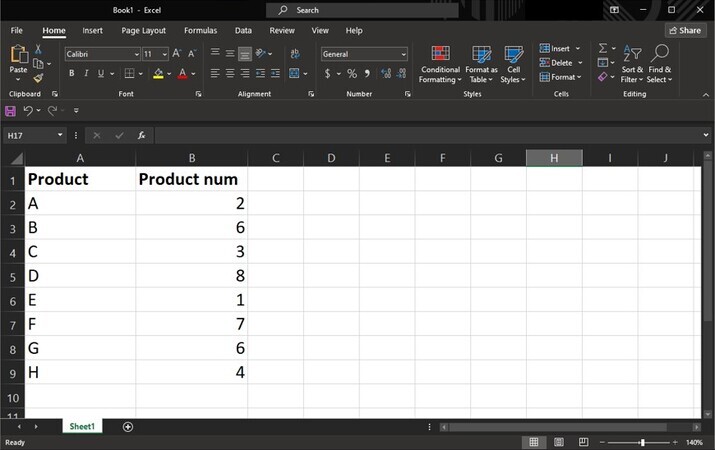Increase font size with large A
The image size is (715, 450).
click(176, 54)
